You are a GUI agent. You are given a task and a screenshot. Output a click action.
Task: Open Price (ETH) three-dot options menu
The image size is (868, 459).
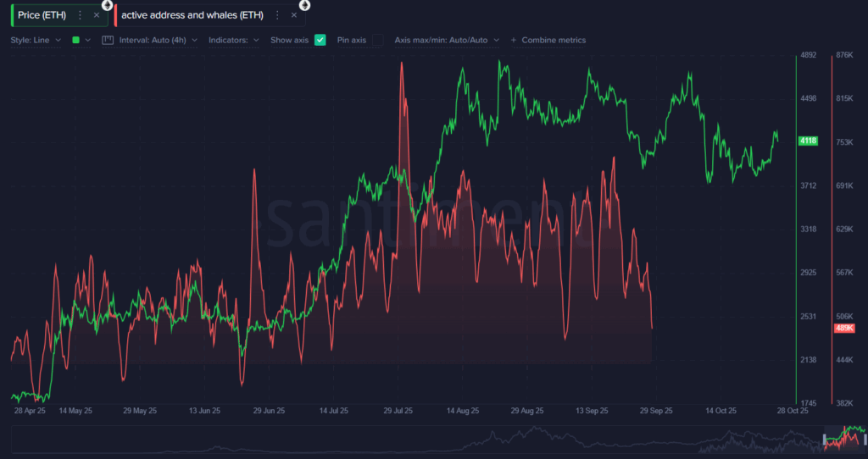(80, 15)
